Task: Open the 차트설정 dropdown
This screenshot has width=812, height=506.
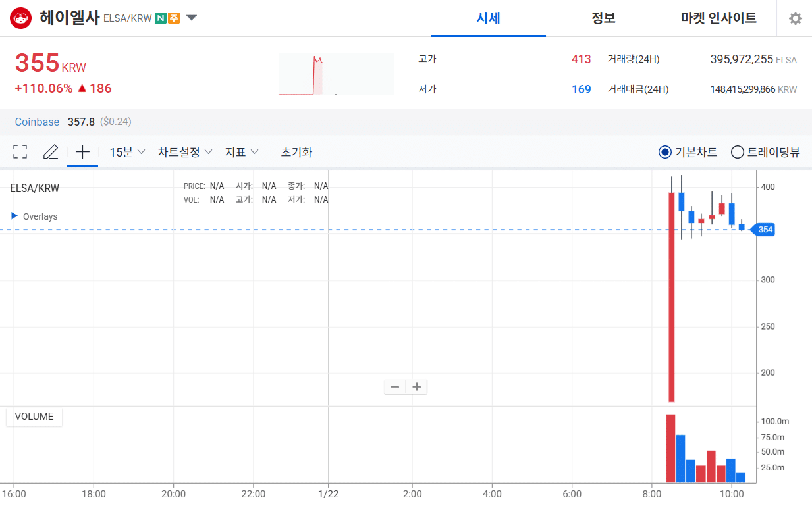Action: [x=185, y=152]
